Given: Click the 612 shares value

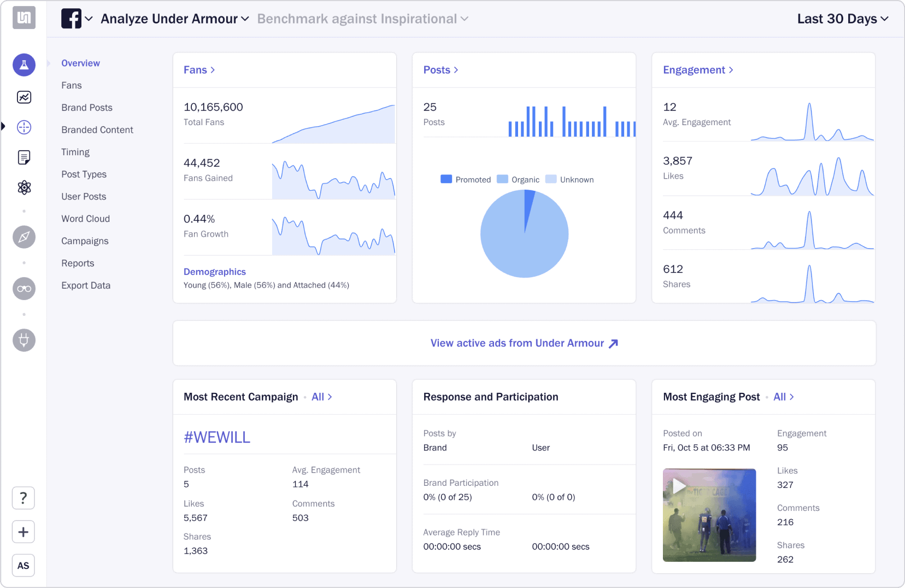Looking at the screenshot, I should 673,269.
